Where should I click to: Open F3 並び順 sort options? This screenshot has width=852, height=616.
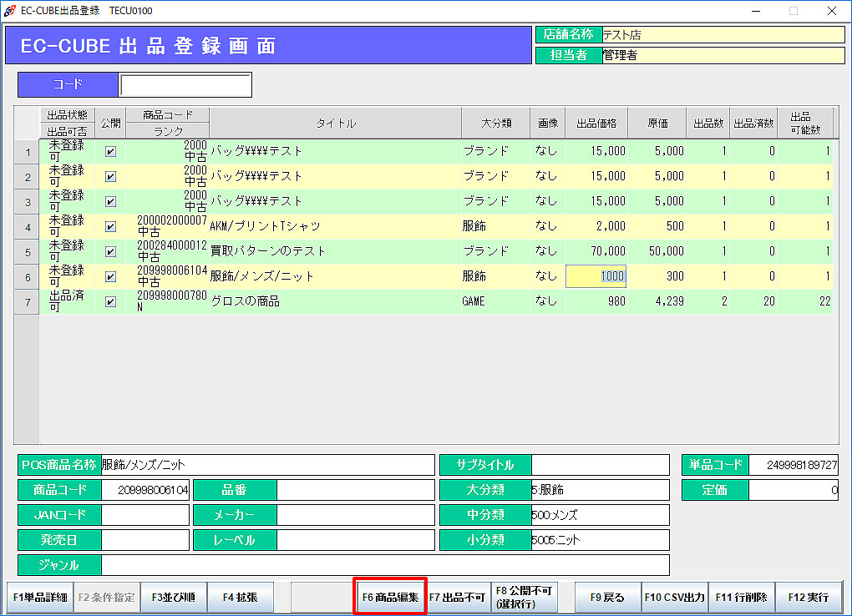pyautogui.click(x=174, y=598)
